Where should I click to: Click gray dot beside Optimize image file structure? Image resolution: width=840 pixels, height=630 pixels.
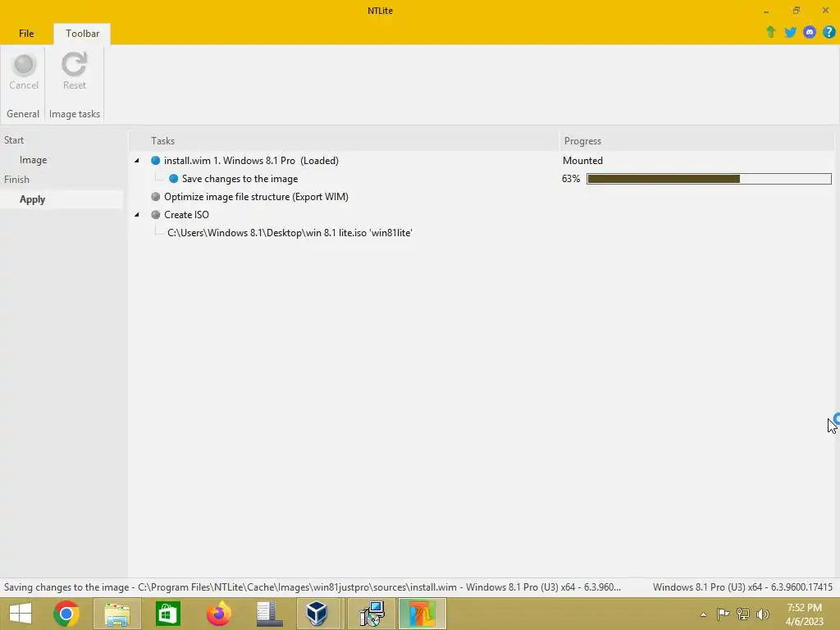pos(155,197)
